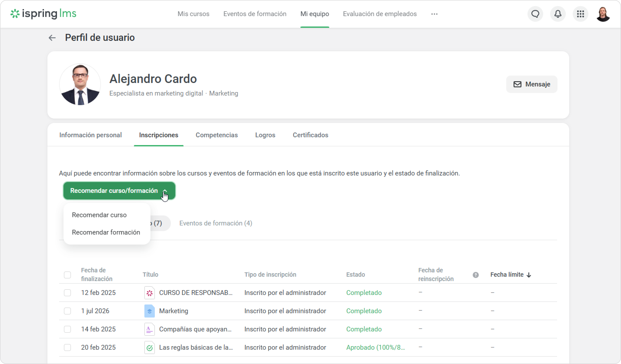Click the CURSO DE RESPONSAB... course icon

click(149, 293)
